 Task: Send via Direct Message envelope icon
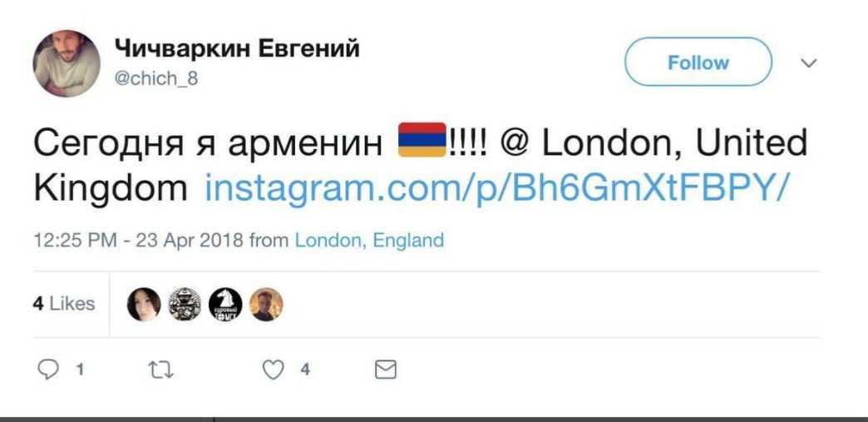[x=385, y=369]
